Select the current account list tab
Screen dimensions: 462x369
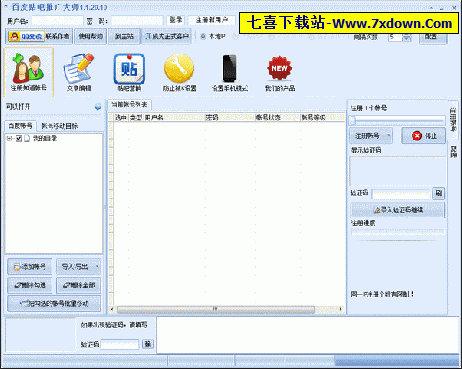pyautogui.click(x=129, y=105)
